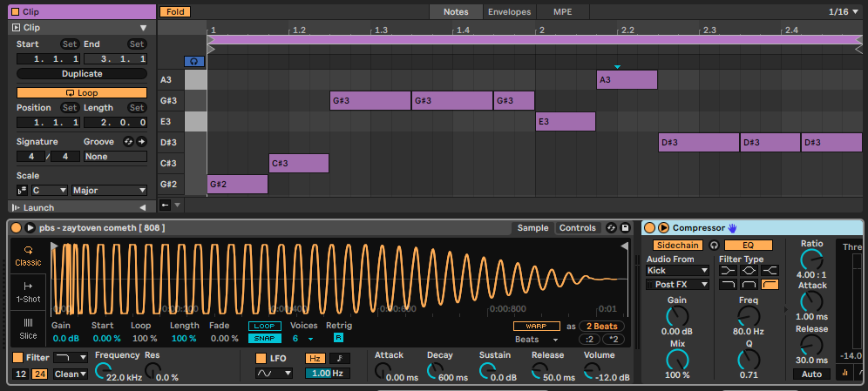Image resolution: width=868 pixels, height=391 pixels.
Task: Open scale root note C dropdown
Action: (x=50, y=190)
